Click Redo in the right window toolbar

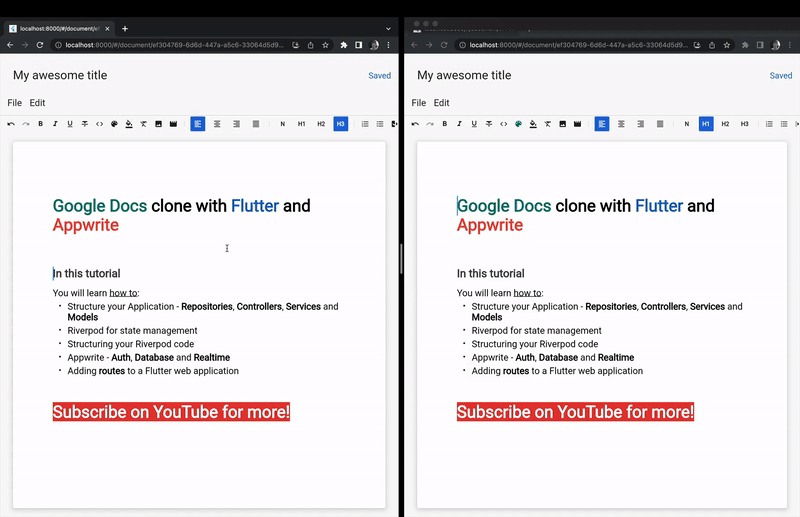click(430, 124)
